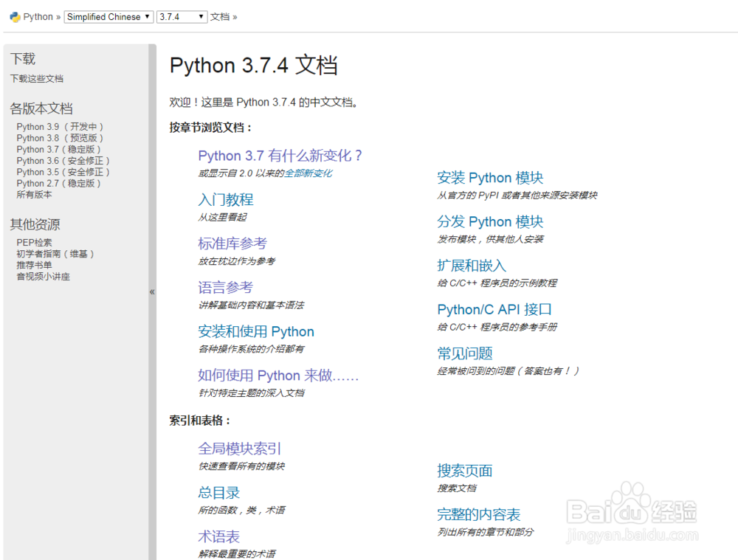Click the description '从这里看起'

222,217
